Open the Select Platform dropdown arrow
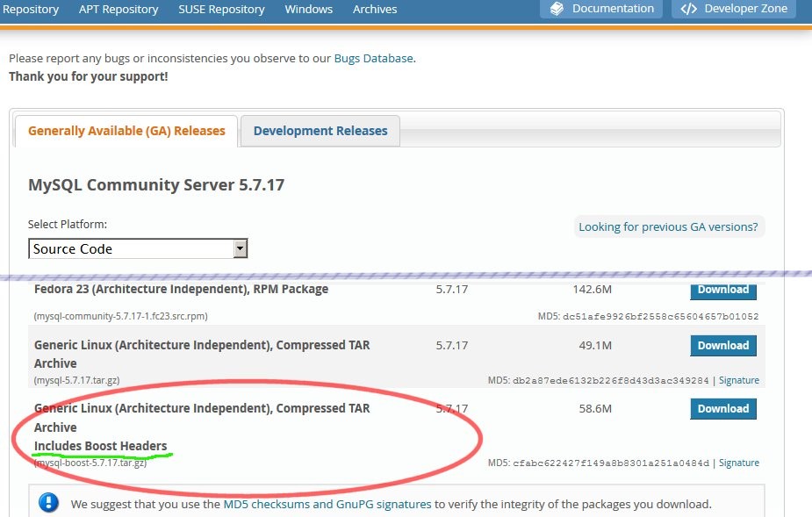This screenshot has height=517, width=812. pos(240,248)
